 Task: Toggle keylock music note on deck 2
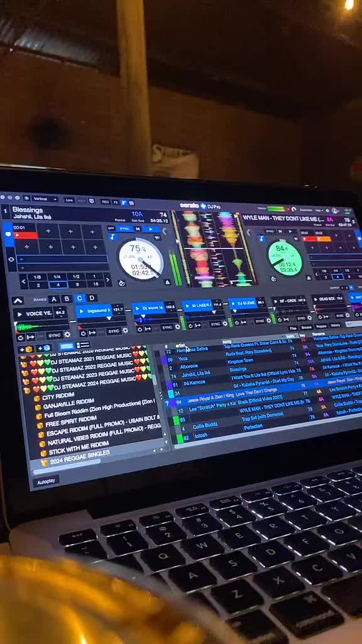coord(261,238)
